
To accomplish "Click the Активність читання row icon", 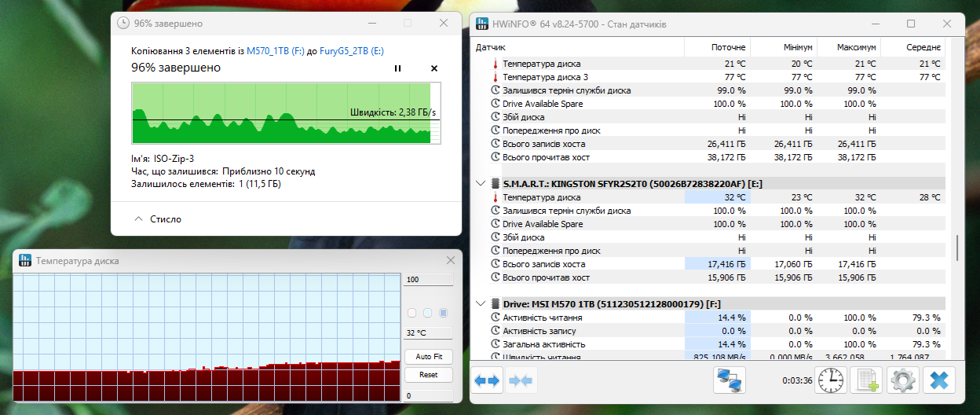I will tap(495, 318).
